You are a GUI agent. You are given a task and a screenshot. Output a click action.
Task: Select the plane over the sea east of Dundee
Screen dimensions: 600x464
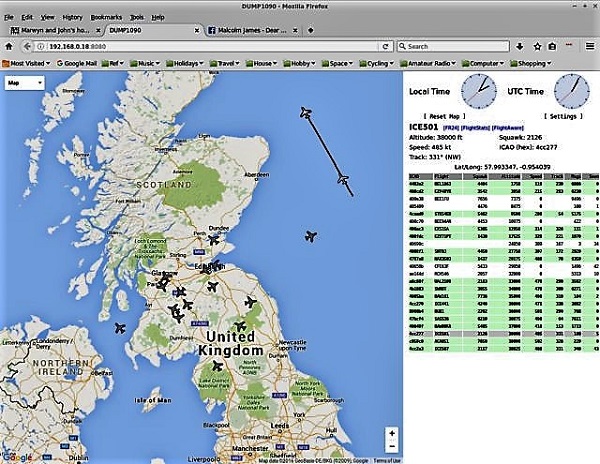coord(311,236)
